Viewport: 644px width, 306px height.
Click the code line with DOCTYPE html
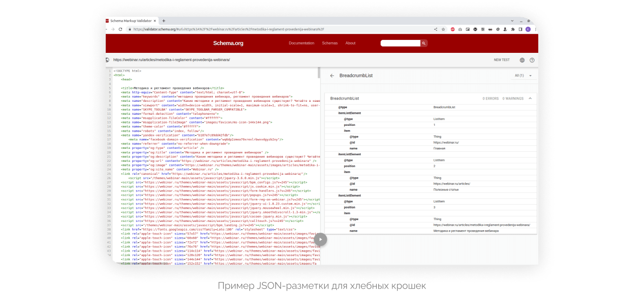point(127,71)
